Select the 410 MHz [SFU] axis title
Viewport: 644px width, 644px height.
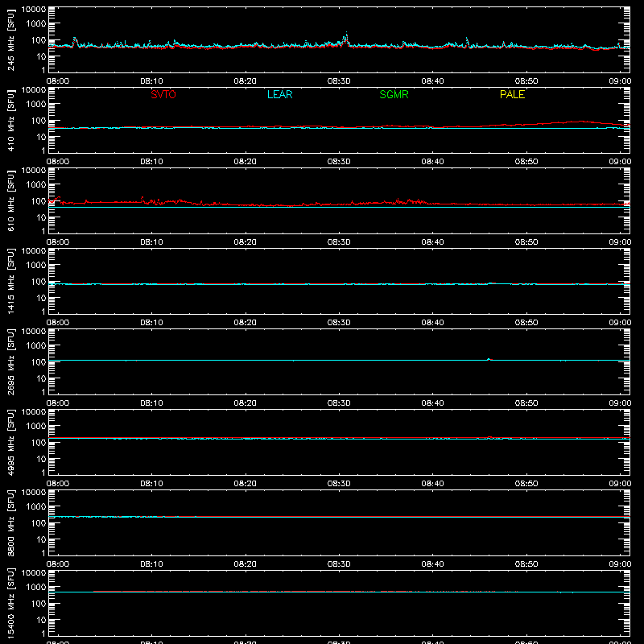tap(10, 120)
